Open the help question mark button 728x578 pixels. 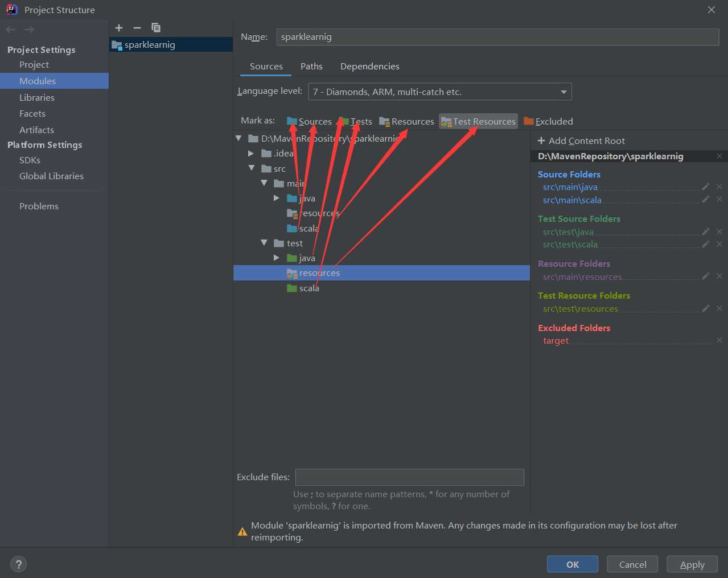[x=18, y=564]
